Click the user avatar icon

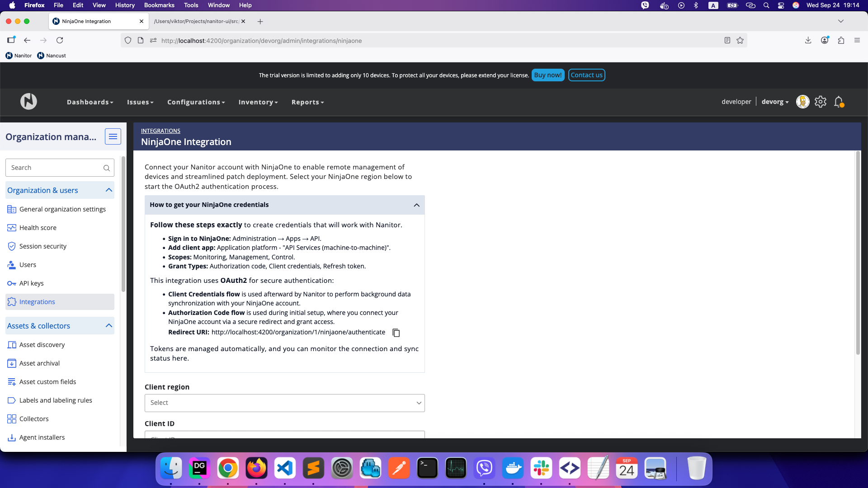[x=802, y=102]
